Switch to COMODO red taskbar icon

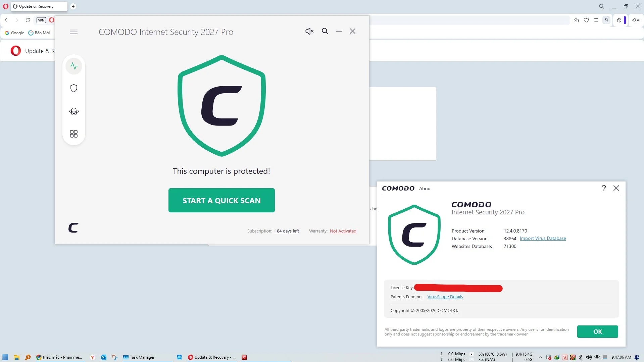click(244, 357)
